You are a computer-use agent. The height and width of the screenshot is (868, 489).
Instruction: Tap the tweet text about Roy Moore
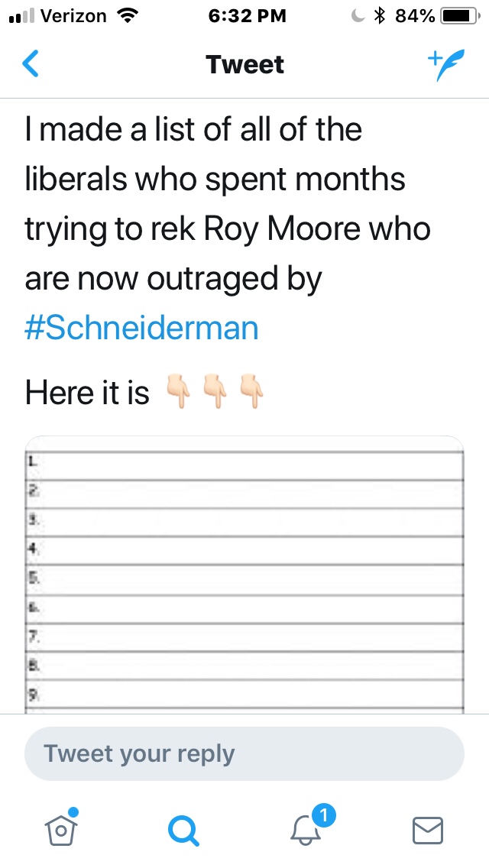(227, 204)
